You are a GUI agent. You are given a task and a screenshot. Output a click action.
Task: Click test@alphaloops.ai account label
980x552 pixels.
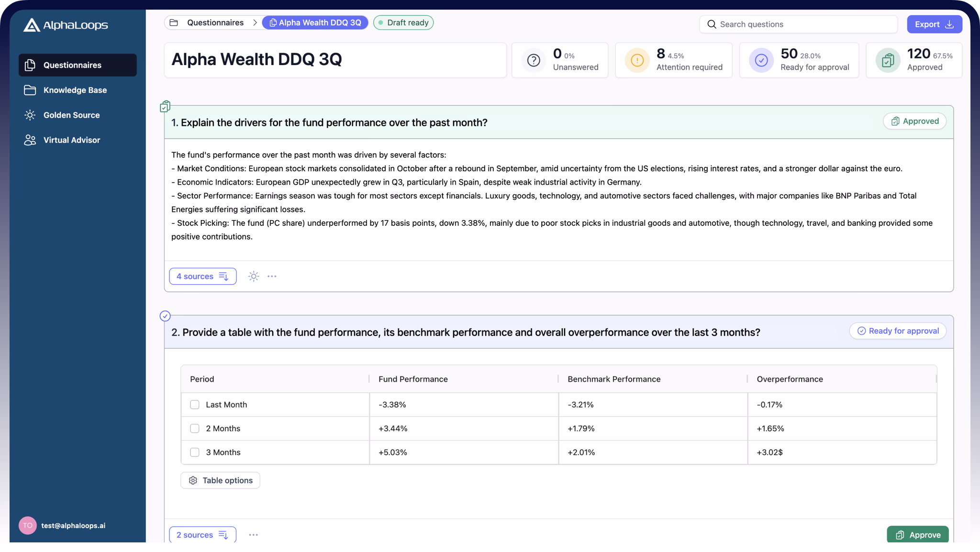coord(73,525)
